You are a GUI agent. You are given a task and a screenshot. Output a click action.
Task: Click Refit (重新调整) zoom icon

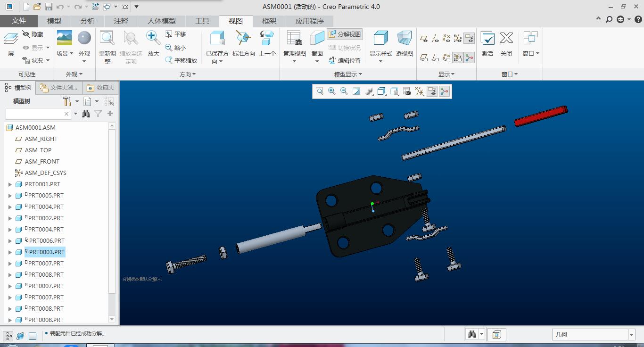tap(107, 47)
